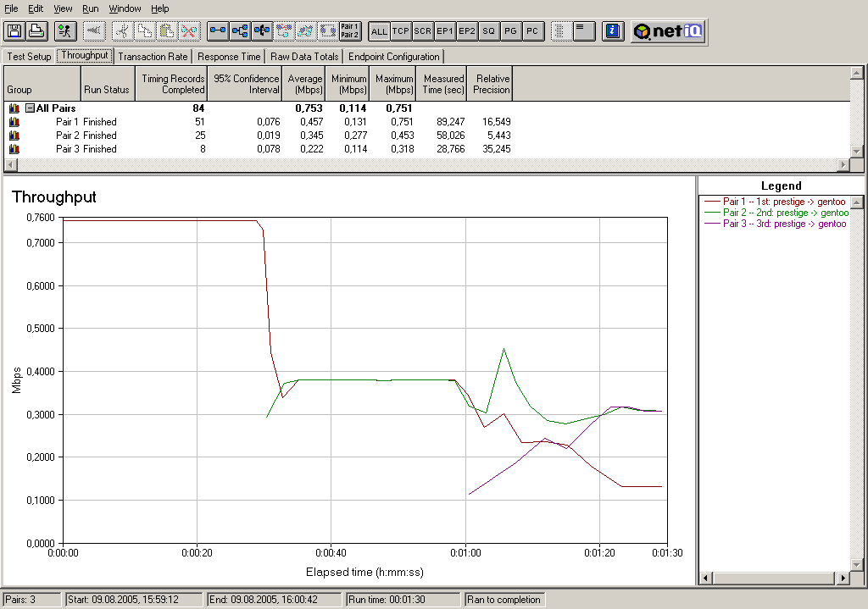The width and height of the screenshot is (868, 609).
Task: Click the Run test running-man icon
Action: pos(65,31)
